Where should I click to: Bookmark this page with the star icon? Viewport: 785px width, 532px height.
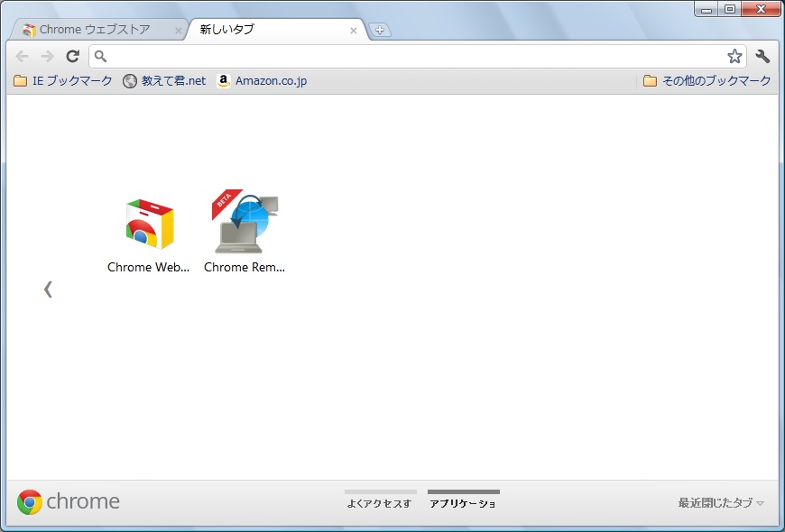(734, 56)
